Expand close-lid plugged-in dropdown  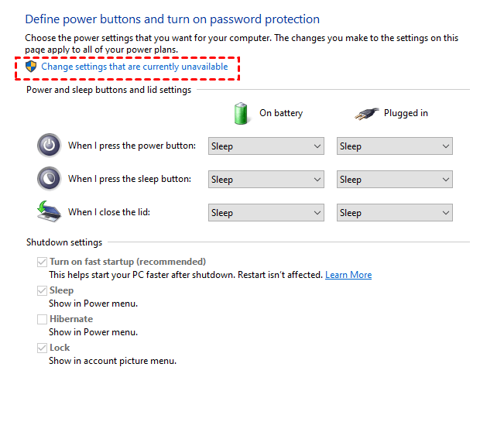click(x=395, y=213)
